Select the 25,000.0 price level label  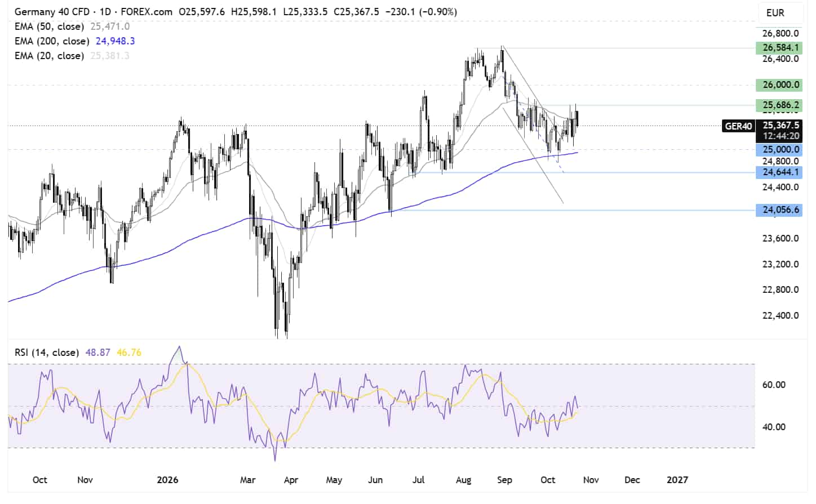(x=780, y=149)
